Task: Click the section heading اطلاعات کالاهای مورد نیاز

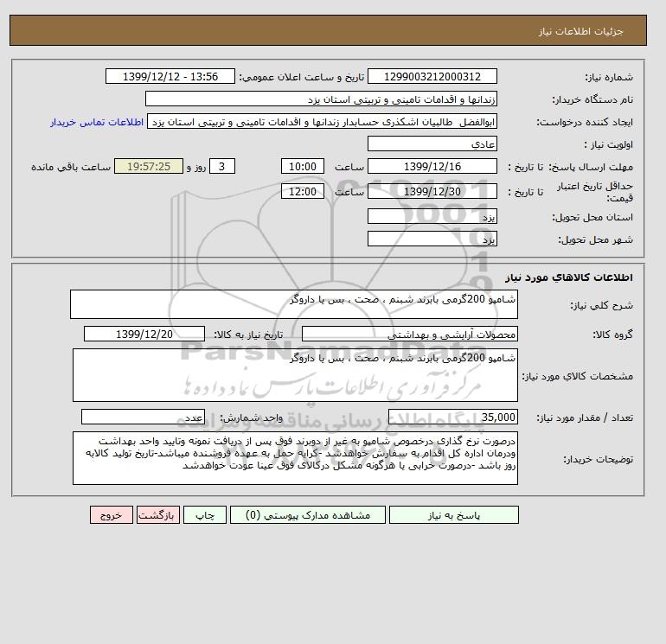Action: pyautogui.click(x=569, y=277)
